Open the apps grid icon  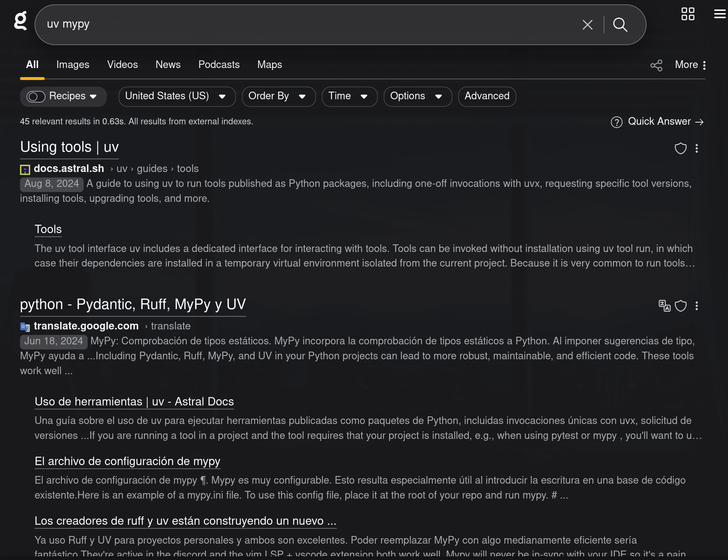click(688, 14)
